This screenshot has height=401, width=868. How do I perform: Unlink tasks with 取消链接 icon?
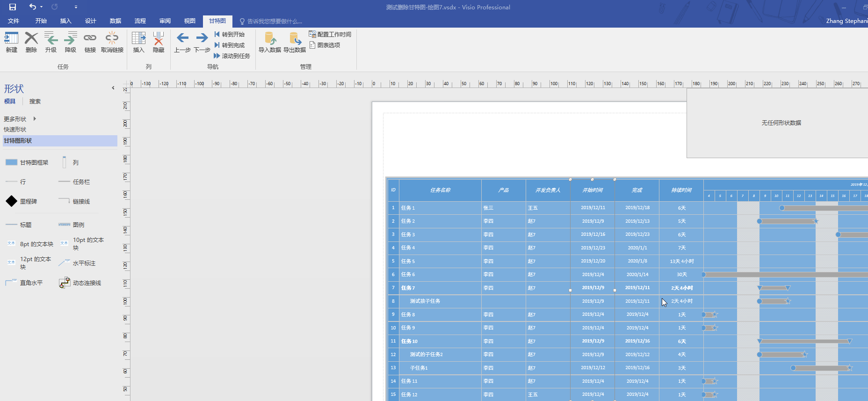tap(112, 42)
